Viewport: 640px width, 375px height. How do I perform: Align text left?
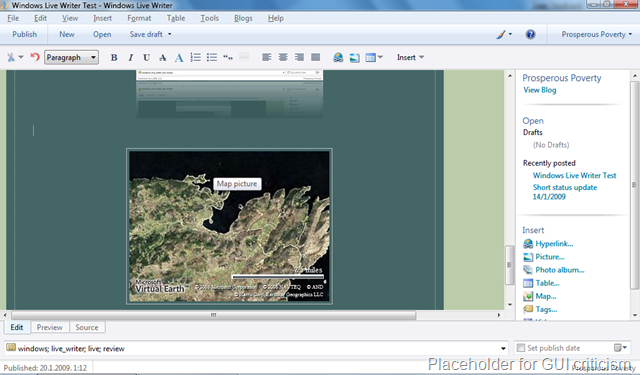(267, 57)
